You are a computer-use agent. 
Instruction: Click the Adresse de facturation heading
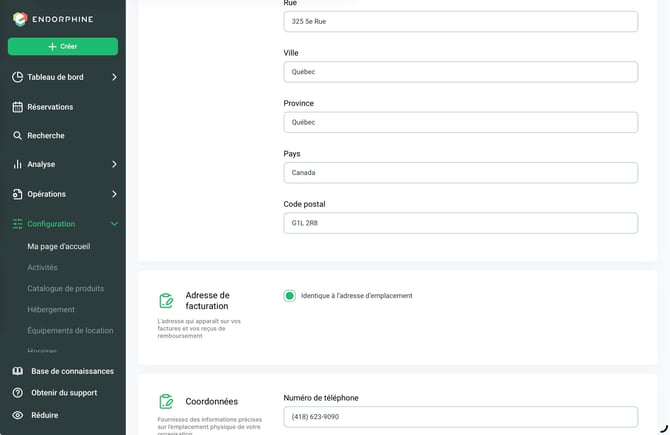[x=207, y=300]
